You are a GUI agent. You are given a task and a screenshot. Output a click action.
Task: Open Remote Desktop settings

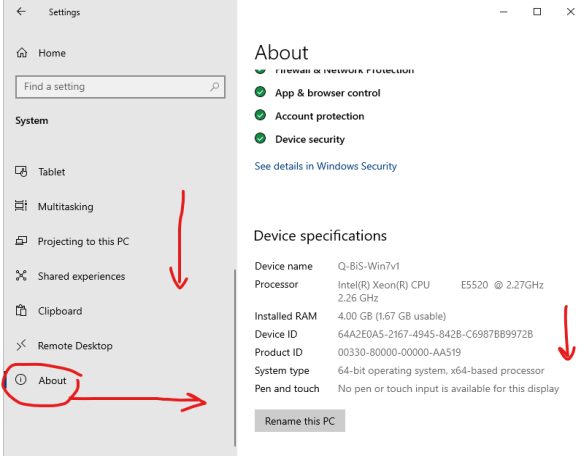coord(75,346)
